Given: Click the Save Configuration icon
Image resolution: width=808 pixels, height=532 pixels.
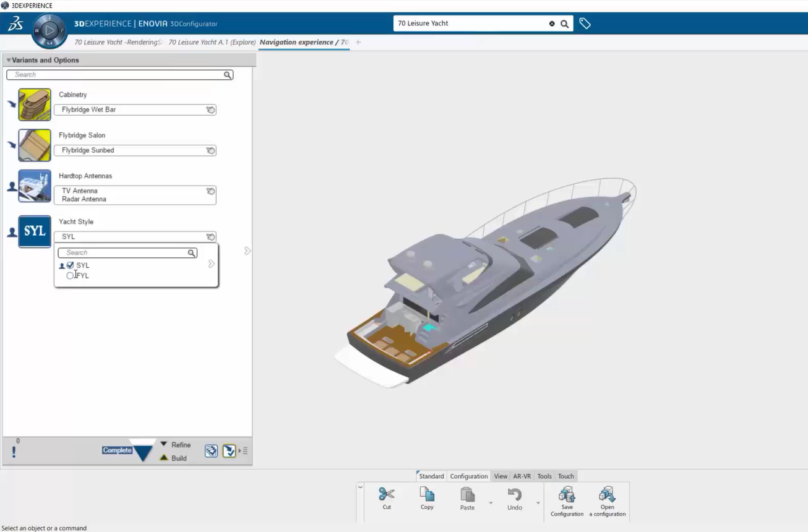Looking at the screenshot, I should [567, 494].
